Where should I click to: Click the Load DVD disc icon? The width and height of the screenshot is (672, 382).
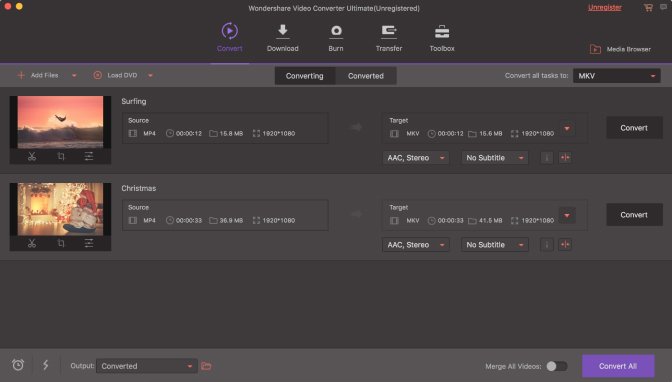coord(98,75)
